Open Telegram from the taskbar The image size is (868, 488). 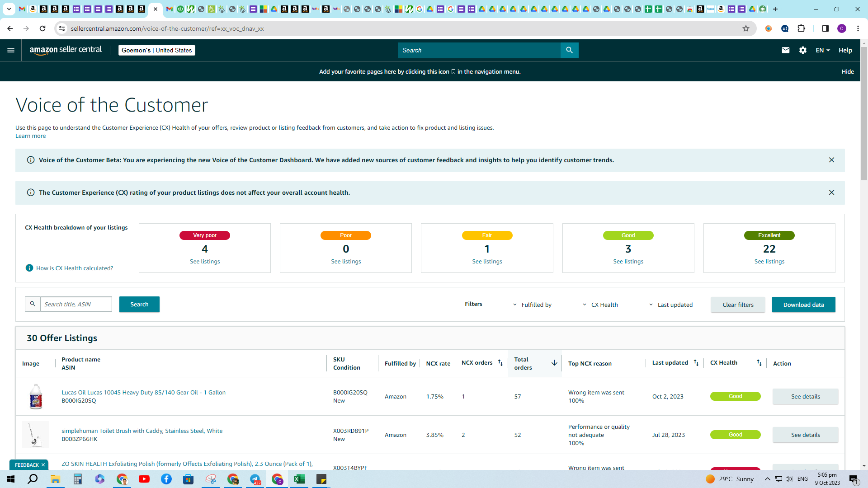tap(255, 479)
